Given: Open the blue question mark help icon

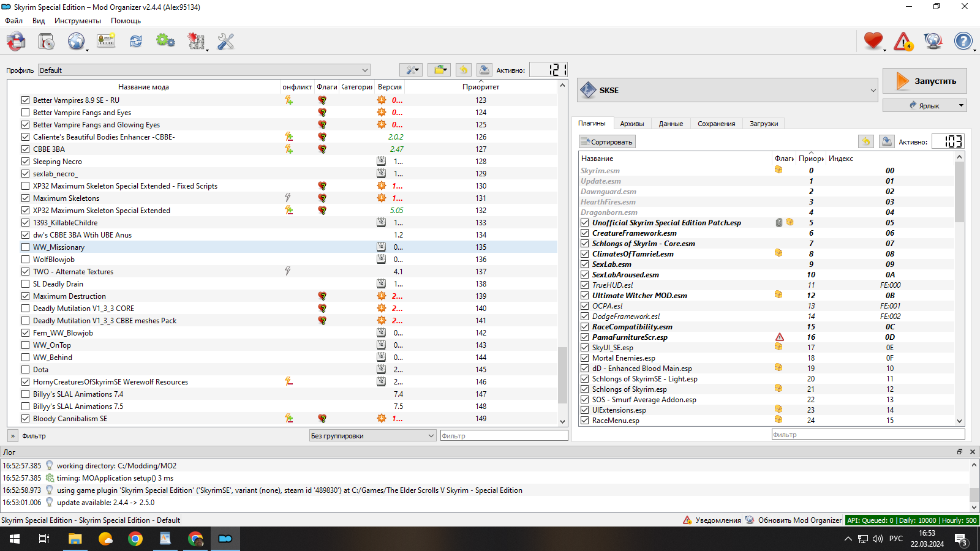Looking at the screenshot, I should pyautogui.click(x=963, y=41).
